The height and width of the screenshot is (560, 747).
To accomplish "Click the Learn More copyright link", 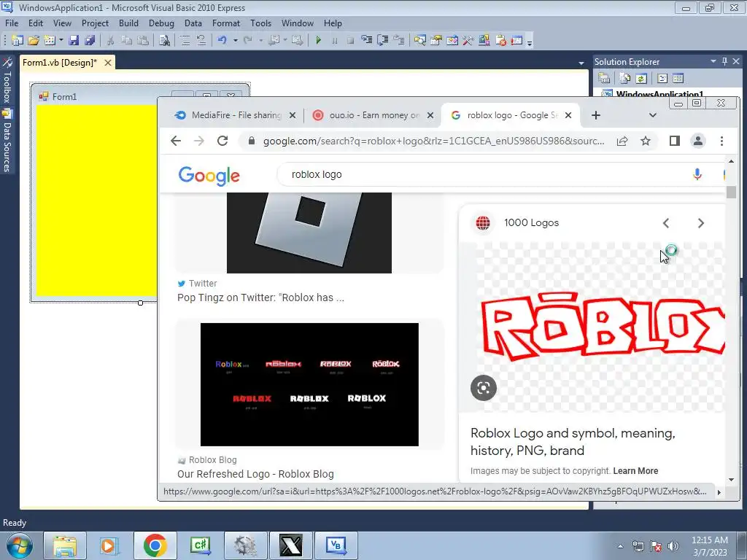I will click(x=635, y=471).
